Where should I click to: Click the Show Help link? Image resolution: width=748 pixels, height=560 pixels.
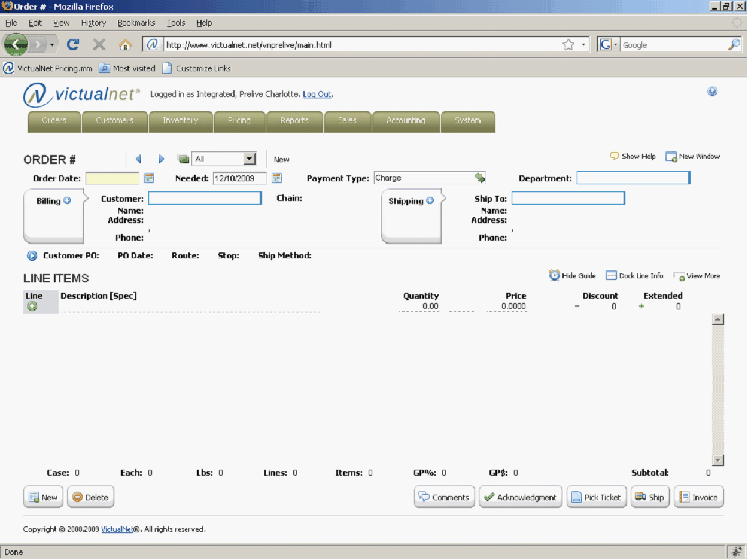click(x=633, y=156)
